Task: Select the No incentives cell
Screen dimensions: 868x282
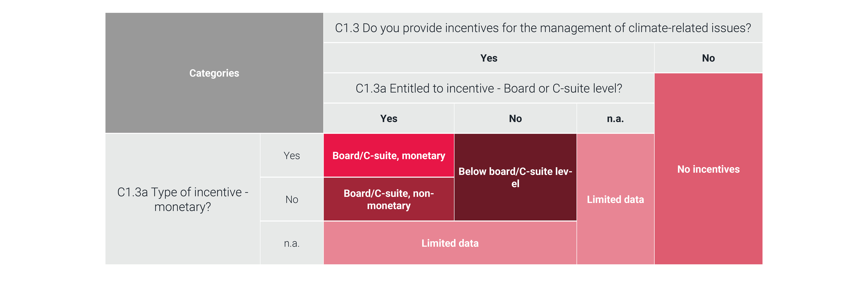Action: [708, 169]
